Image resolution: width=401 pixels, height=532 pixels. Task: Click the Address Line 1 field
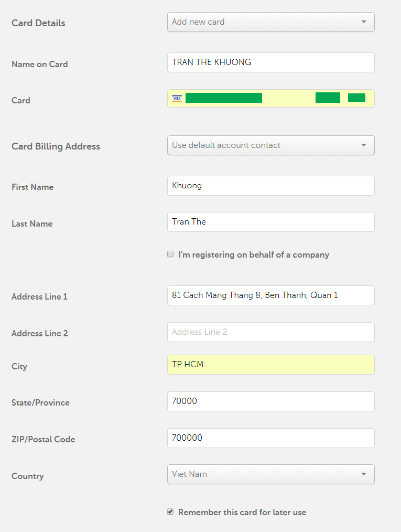pyautogui.click(x=271, y=295)
